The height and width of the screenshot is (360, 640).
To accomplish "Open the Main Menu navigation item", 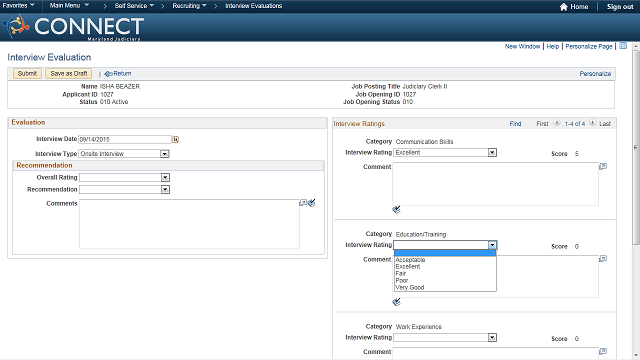I will click(x=69, y=6).
